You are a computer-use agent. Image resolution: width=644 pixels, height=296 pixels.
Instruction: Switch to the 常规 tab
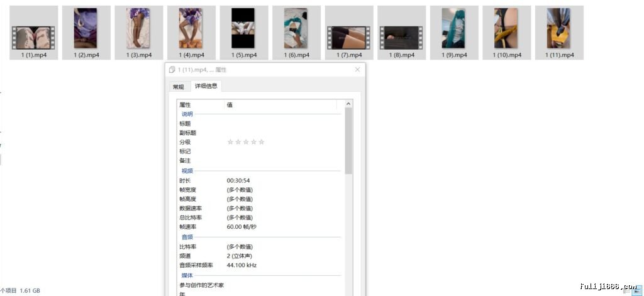(179, 87)
